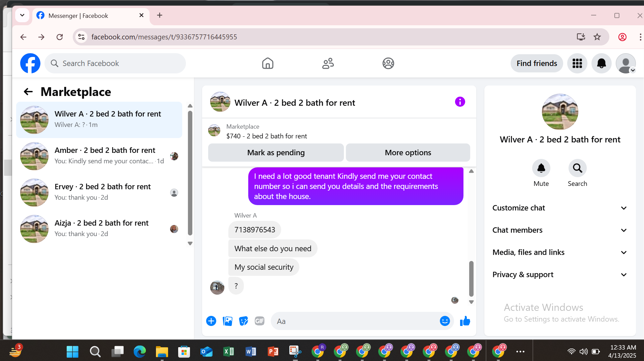Expand Customize chat section
The image size is (644, 361).
pyautogui.click(x=559, y=208)
